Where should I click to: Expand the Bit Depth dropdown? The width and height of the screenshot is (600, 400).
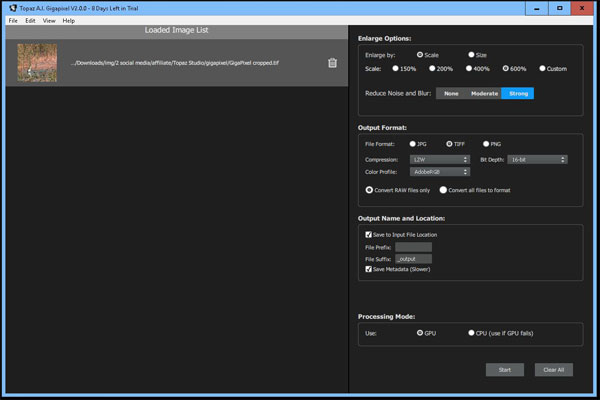click(x=538, y=159)
